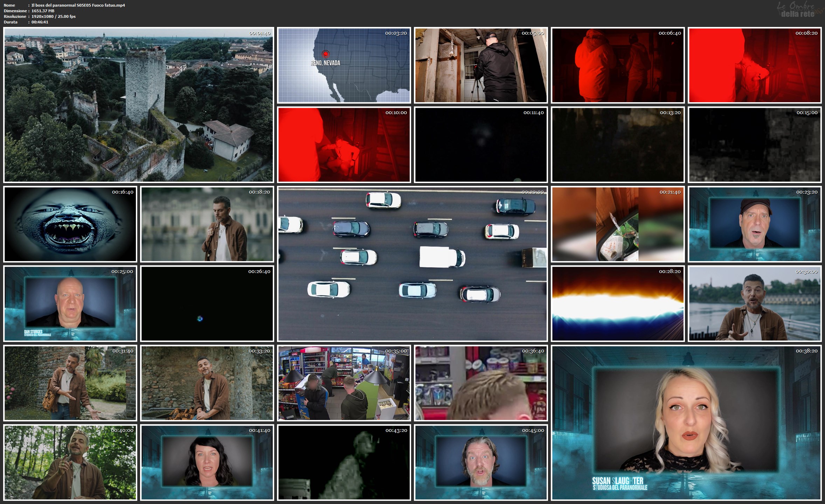Click the Durata 00:46:41 info line
This screenshot has width=825, height=504.
pos(26,22)
